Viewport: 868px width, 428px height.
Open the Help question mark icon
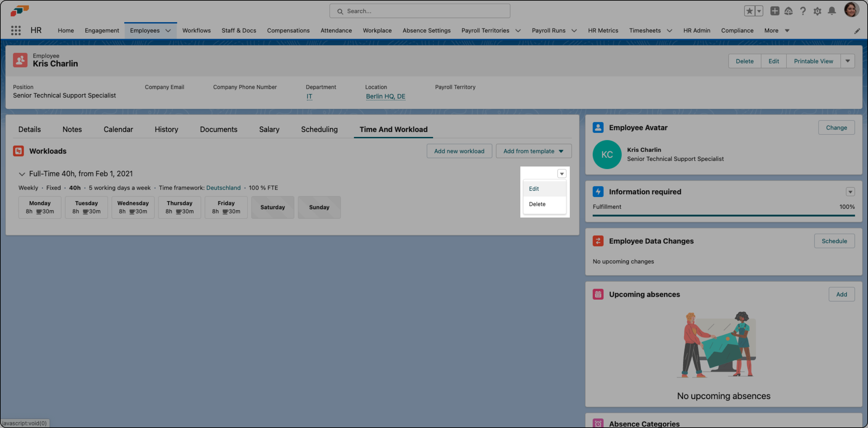coord(803,11)
